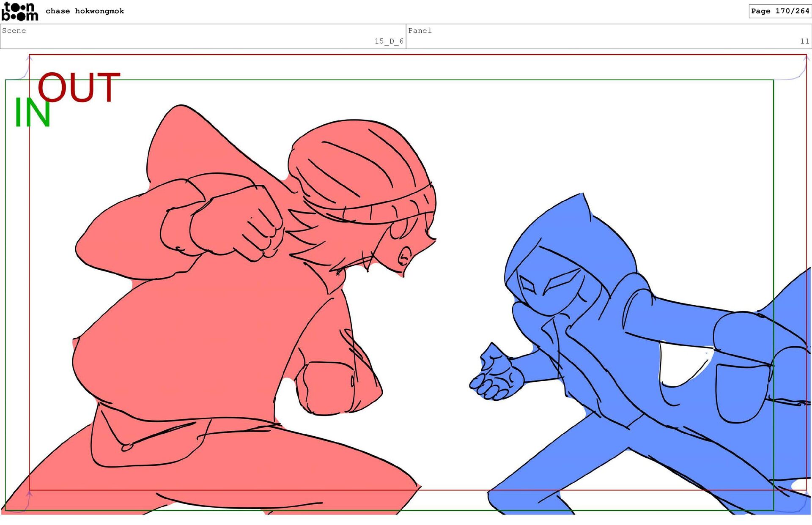This screenshot has width=812, height=525.
Task: Click the blue character's hooded face
Action: pyautogui.click(x=550, y=287)
